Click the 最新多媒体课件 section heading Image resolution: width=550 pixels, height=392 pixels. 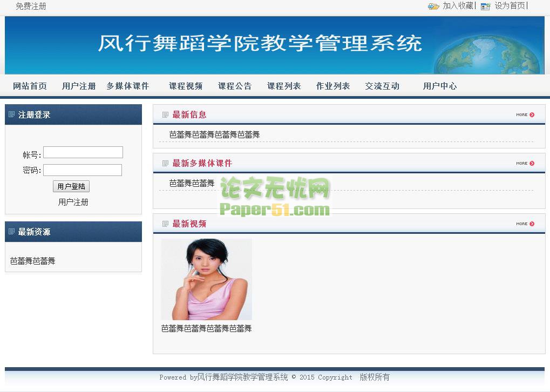coord(202,163)
